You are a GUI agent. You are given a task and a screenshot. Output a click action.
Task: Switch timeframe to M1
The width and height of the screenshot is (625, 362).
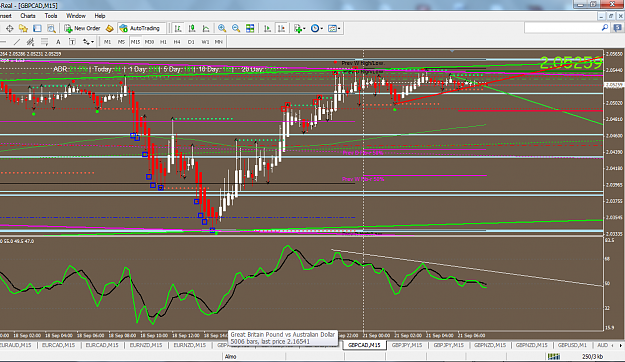[x=107, y=42]
